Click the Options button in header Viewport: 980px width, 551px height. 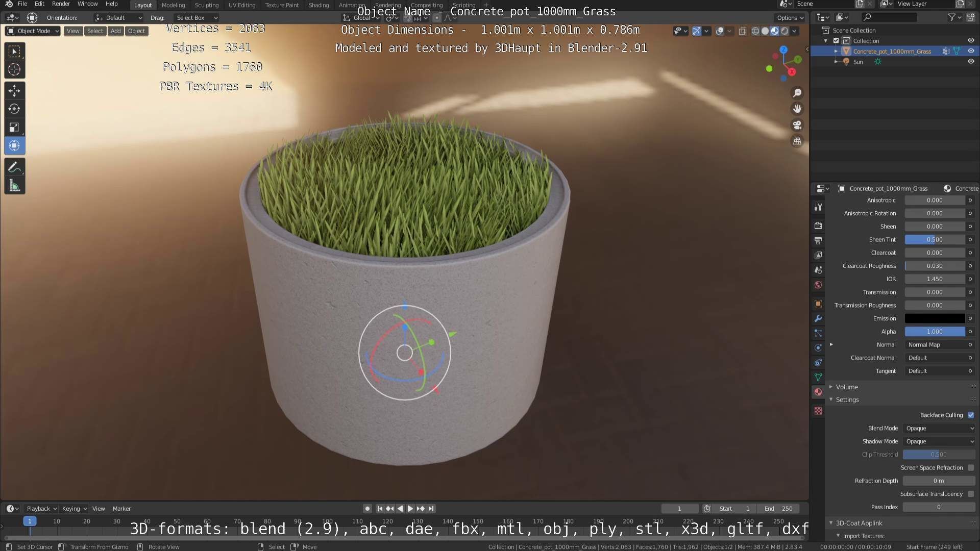(790, 18)
